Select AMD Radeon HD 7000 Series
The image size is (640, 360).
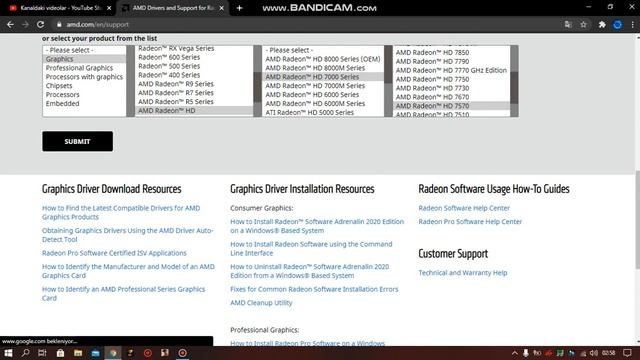(323, 77)
